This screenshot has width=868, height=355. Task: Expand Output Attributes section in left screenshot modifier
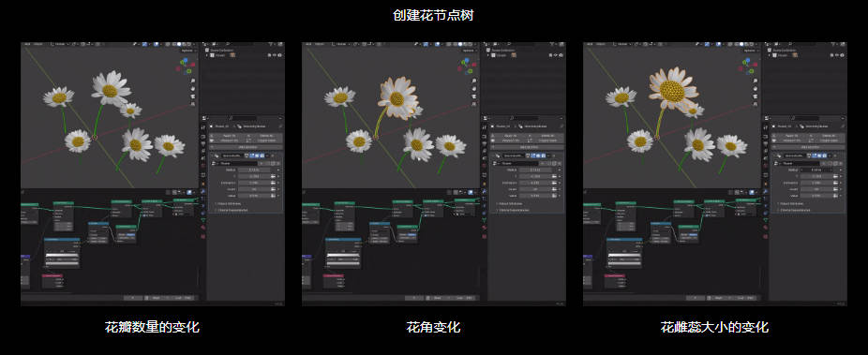pyautogui.click(x=228, y=204)
